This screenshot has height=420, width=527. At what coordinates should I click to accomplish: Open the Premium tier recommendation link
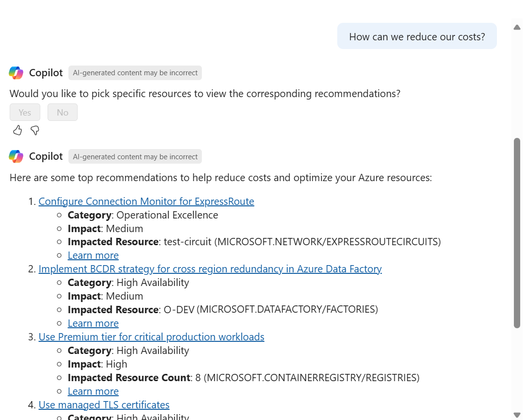pos(151,336)
